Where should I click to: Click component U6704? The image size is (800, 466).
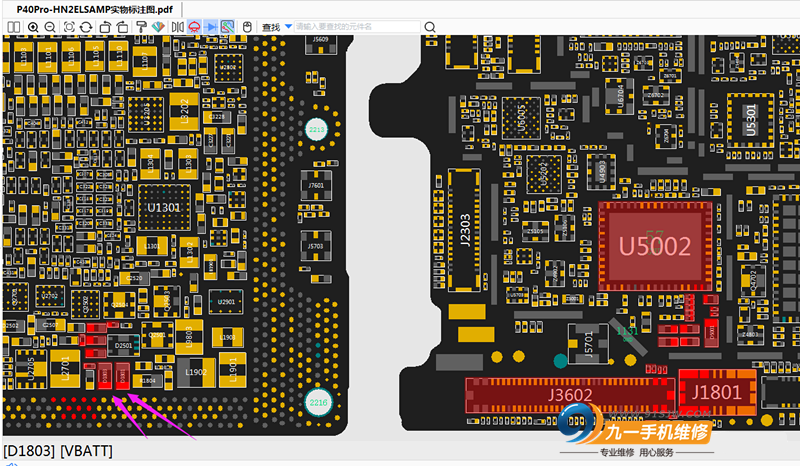(619, 95)
